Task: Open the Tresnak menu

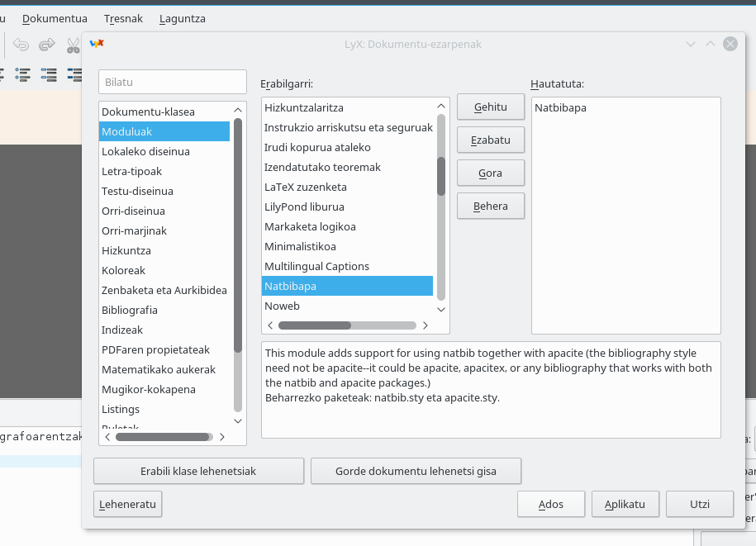Action: point(123,19)
